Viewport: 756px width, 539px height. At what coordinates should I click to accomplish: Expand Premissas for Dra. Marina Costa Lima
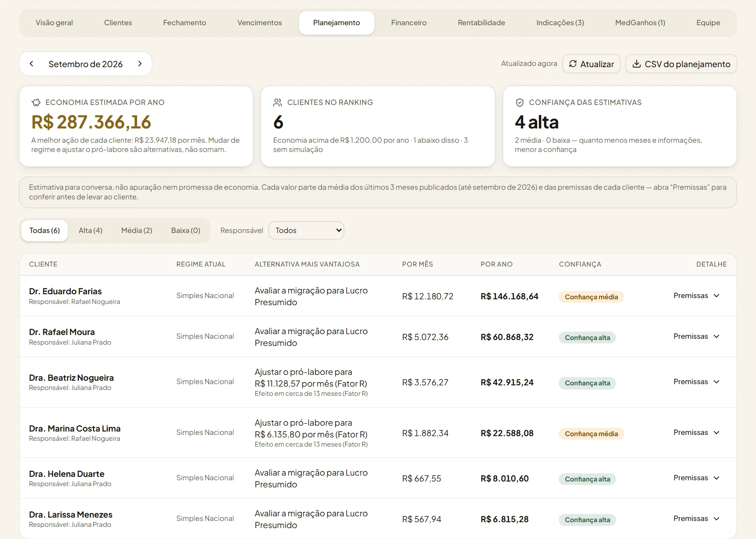tap(697, 432)
